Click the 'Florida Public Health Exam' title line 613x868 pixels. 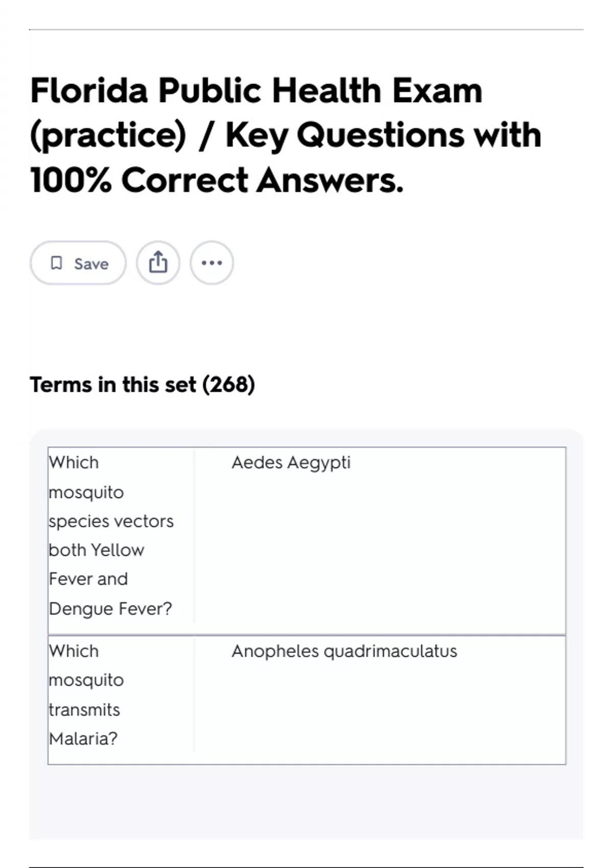click(x=256, y=91)
